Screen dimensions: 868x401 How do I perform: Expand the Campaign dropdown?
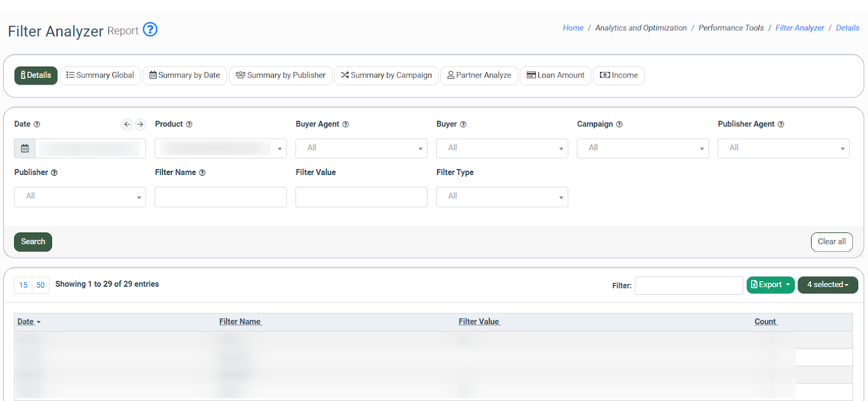642,148
